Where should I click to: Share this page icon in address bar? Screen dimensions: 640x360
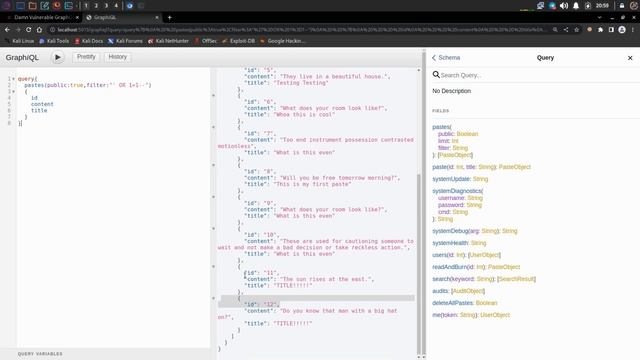coord(566,30)
